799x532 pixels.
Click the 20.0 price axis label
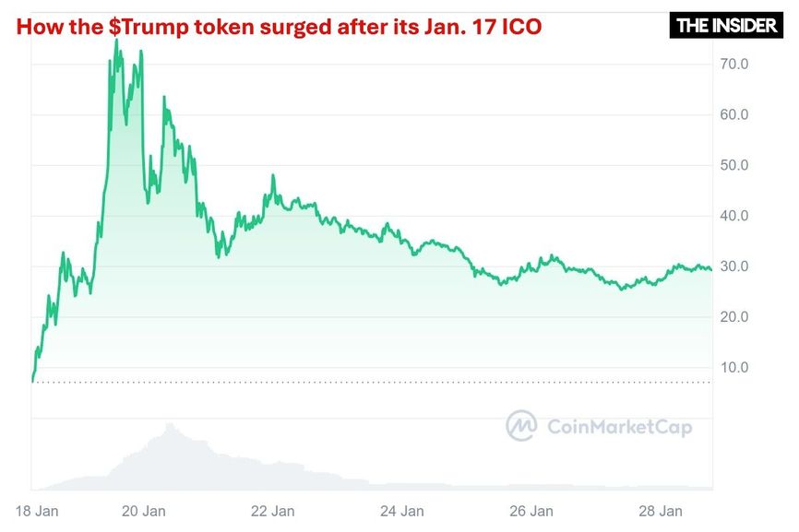tap(734, 316)
